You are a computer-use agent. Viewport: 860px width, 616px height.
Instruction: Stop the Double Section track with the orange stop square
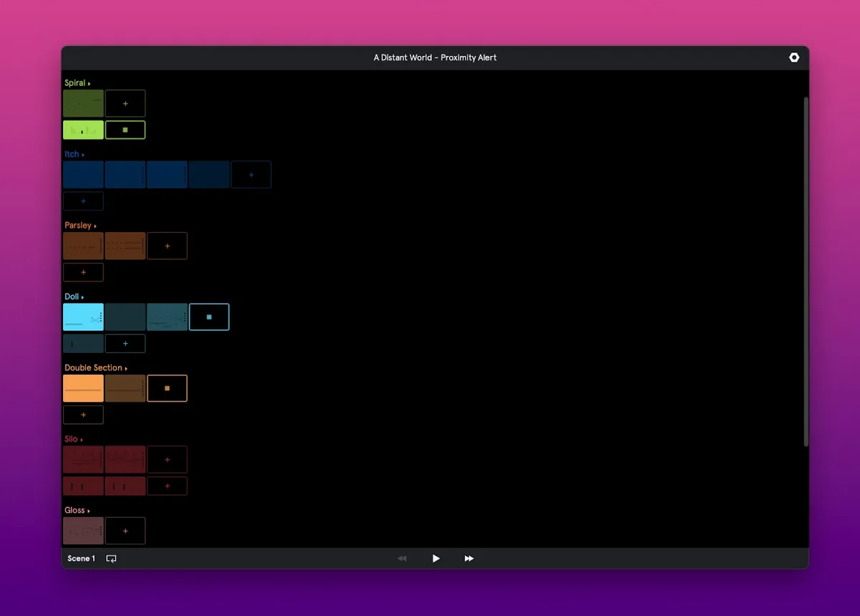[x=167, y=388]
